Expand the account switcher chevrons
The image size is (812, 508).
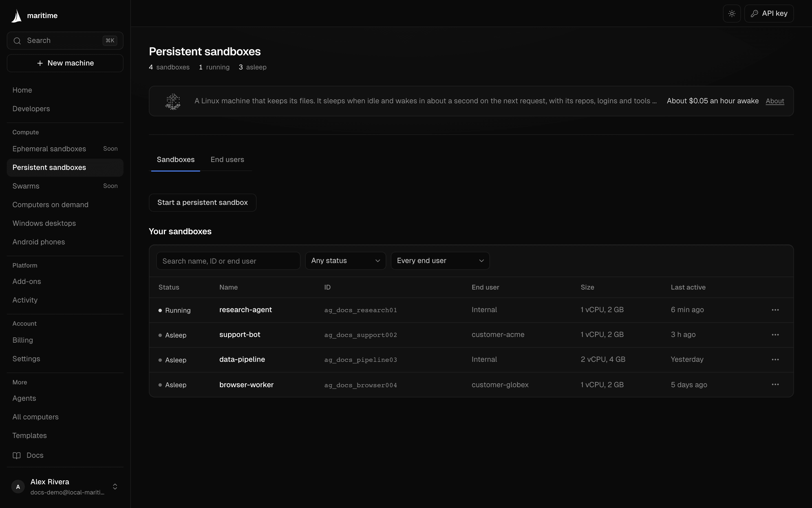115,487
